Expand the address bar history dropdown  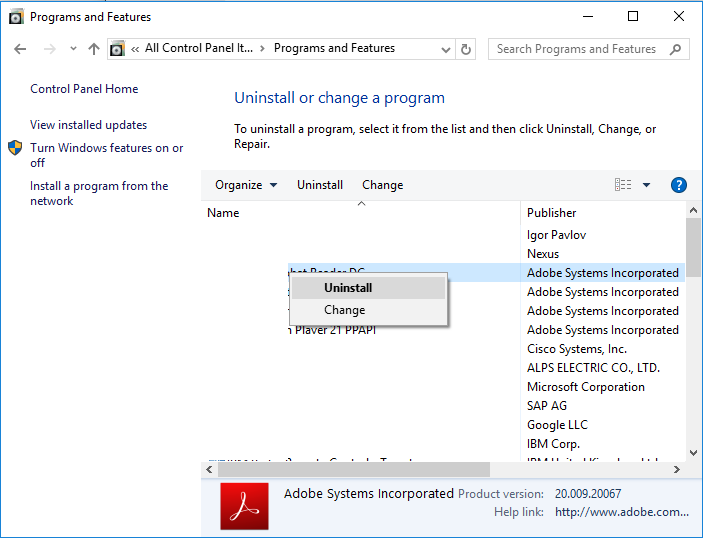pyautogui.click(x=445, y=49)
